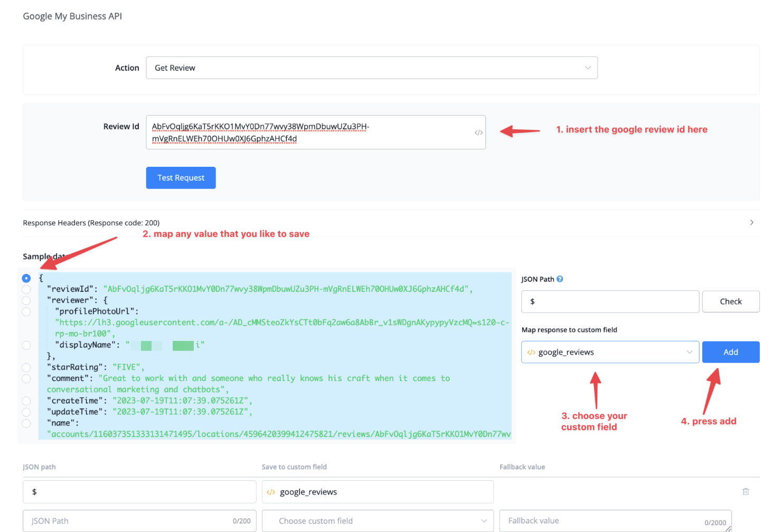Click the orange code icon in the Map response dropdown
This screenshot has height=532, width=771.
point(531,352)
